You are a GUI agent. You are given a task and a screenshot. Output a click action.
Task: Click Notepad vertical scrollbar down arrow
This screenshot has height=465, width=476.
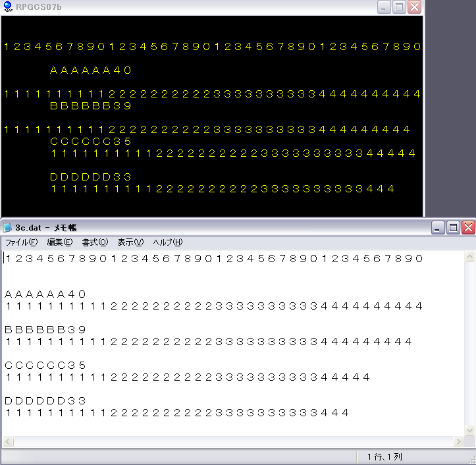pos(469,430)
